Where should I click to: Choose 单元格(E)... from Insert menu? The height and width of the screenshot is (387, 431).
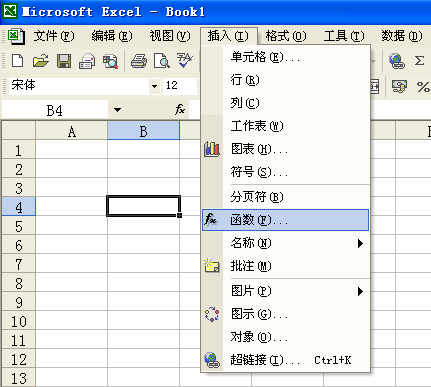[x=285, y=57]
